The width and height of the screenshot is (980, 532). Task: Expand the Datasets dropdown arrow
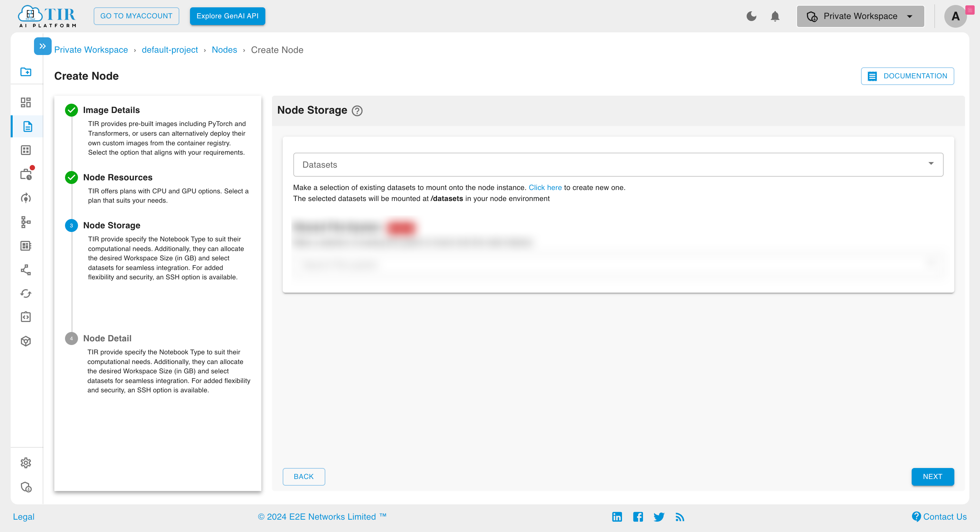(931, 164)
